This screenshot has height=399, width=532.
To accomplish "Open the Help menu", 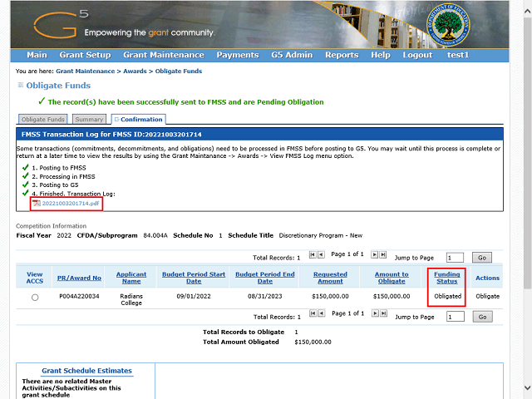I will 381,55.
